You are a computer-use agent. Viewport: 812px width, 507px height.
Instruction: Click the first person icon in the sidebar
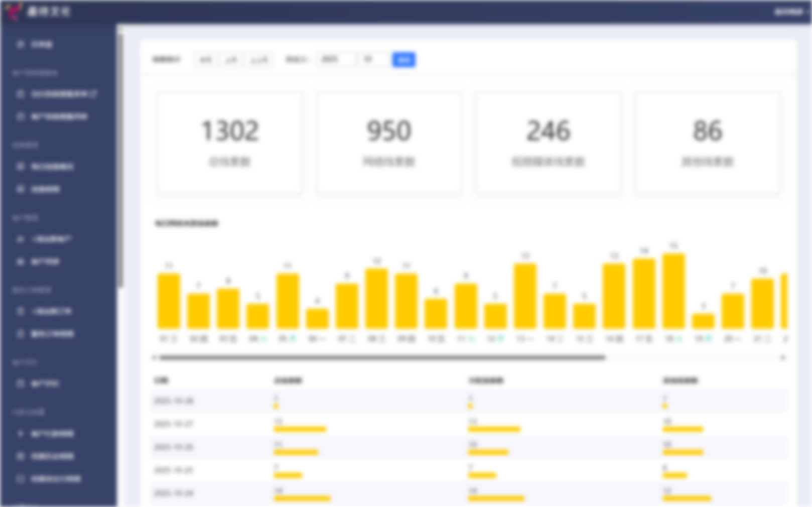pyautogui.click(x=21, y=239)
